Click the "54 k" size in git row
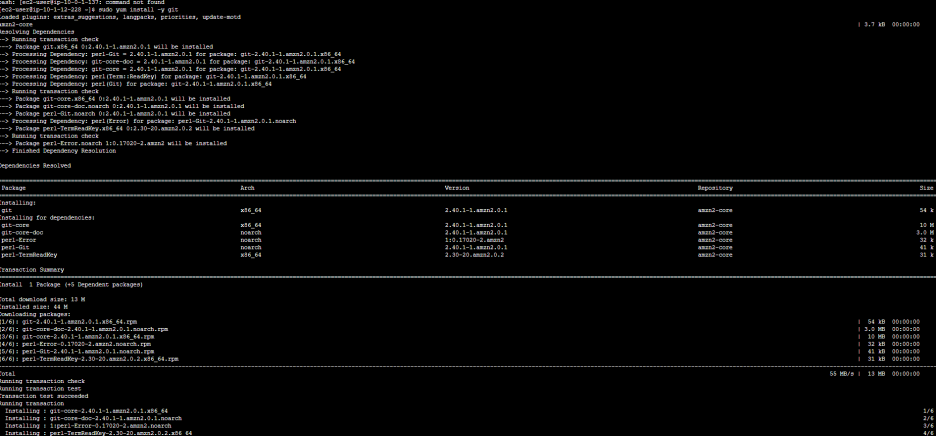The image size is (936, 436). 927,211
